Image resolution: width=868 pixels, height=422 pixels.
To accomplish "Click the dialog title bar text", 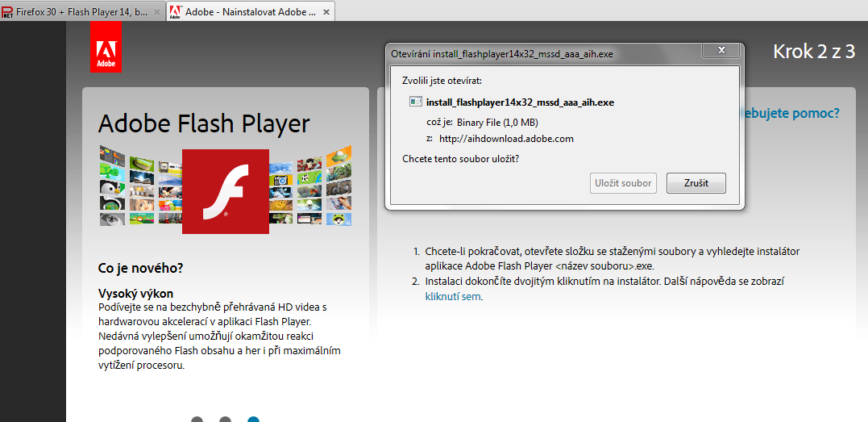I will (x=502, y=54).
